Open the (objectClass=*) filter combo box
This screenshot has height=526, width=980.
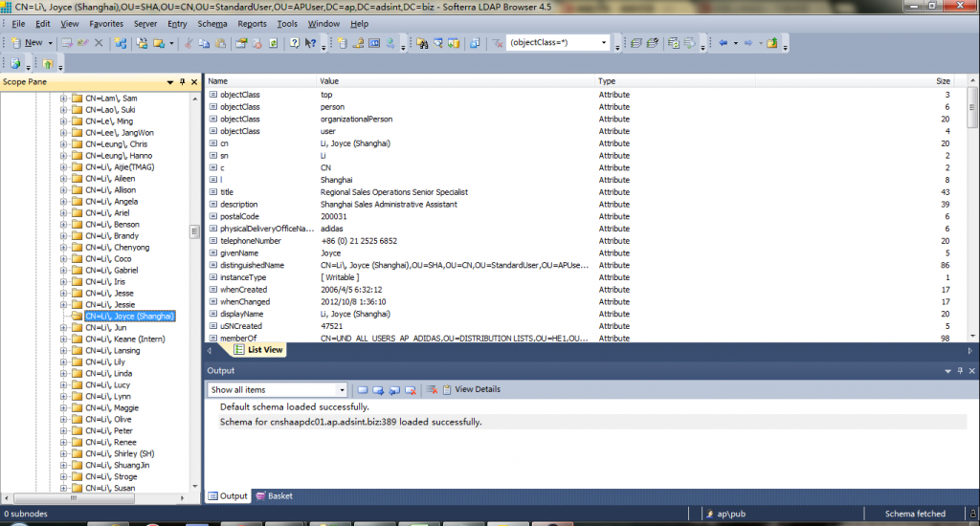[x=558, y=42]
